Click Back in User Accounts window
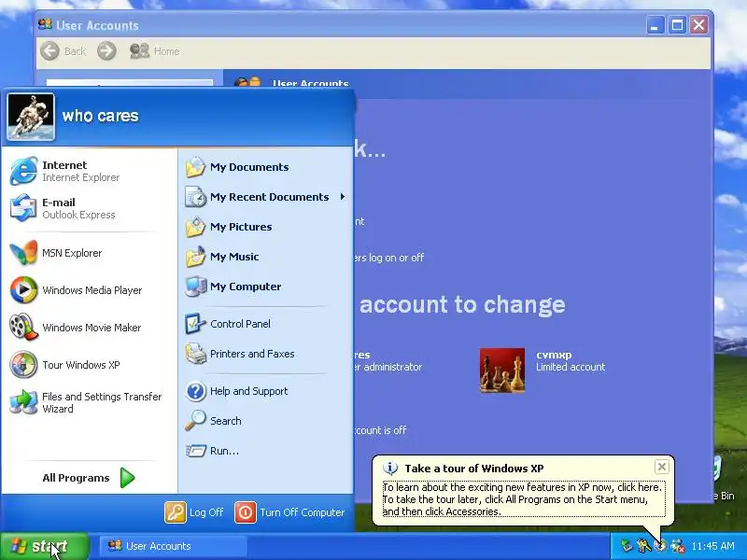The image size is (747, 560). pos(63,51)
